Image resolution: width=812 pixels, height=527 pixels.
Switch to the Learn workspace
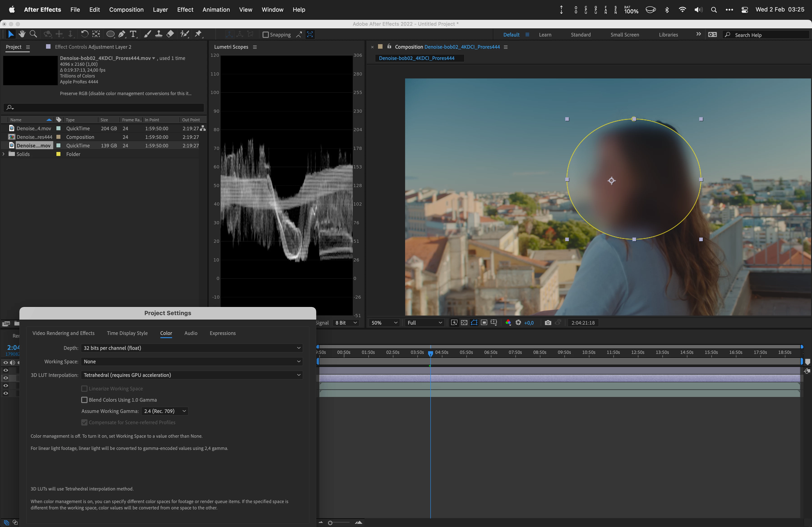pyautogui.click(x=545, y=35)
